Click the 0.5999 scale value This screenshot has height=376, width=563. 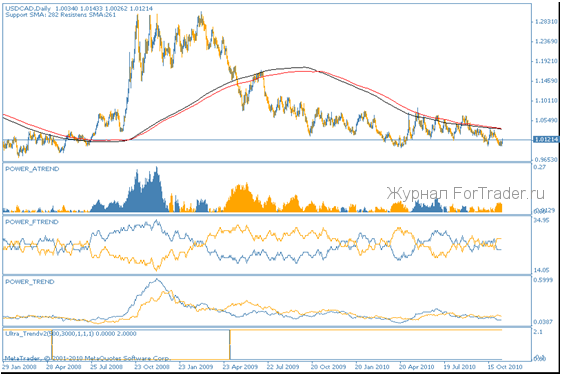[543, 280]
